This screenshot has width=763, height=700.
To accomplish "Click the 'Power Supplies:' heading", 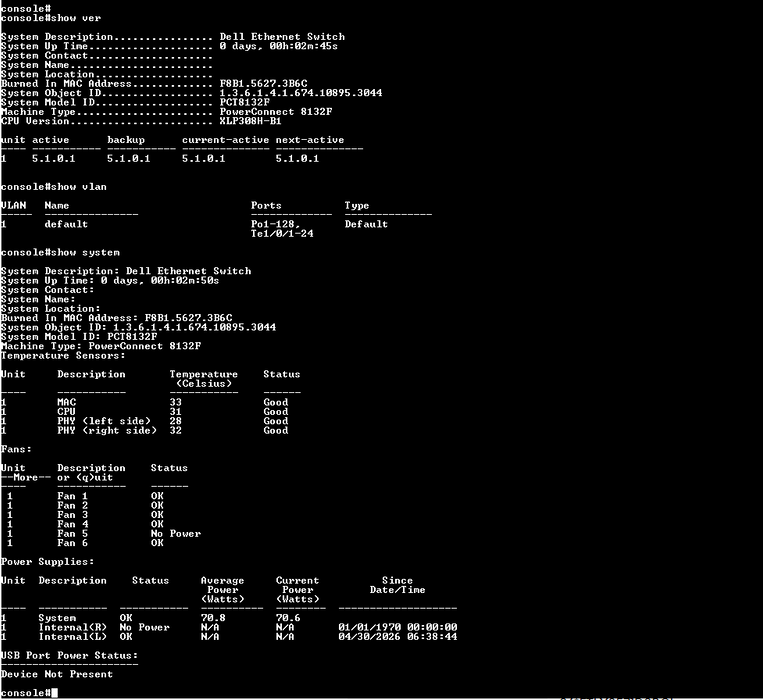I will (47, 562).
